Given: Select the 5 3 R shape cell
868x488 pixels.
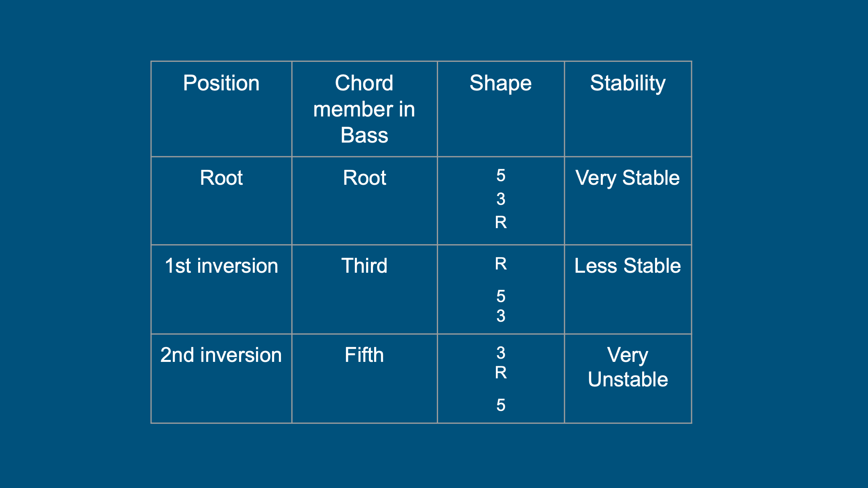Looking at the screenshot, I should click(x=501, y=199).
